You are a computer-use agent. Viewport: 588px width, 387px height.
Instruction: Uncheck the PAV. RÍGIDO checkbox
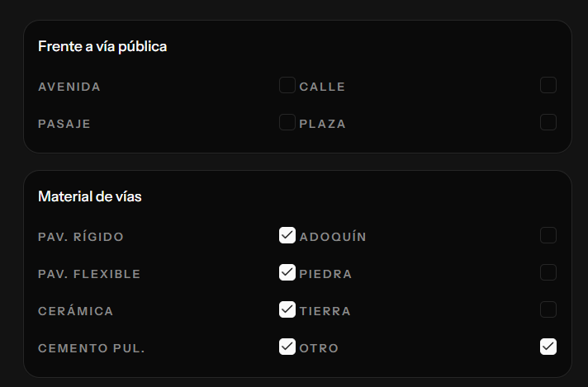[x=287, y=235]
